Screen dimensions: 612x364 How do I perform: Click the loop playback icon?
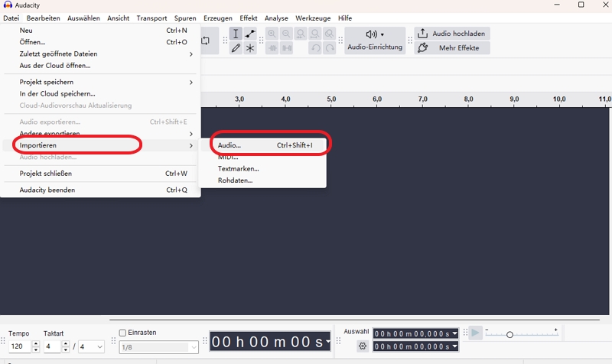click(x=205, y=40)
